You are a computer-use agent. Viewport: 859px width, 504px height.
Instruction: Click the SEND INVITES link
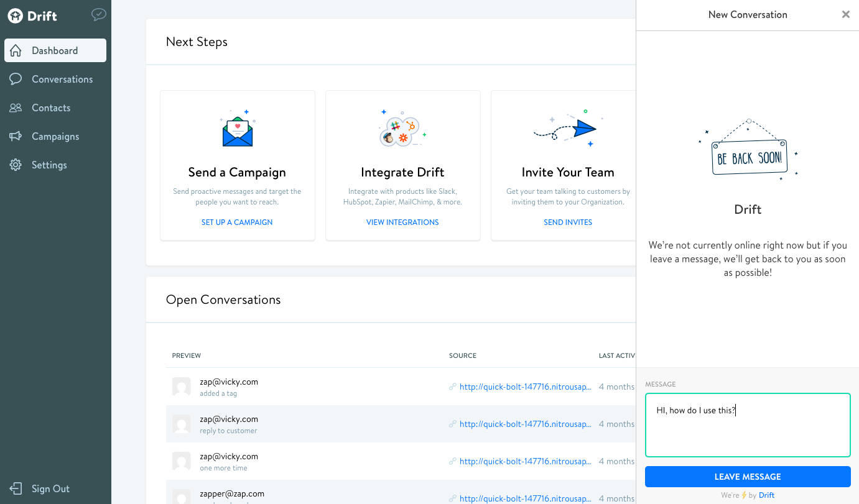(x=568, y=222)
